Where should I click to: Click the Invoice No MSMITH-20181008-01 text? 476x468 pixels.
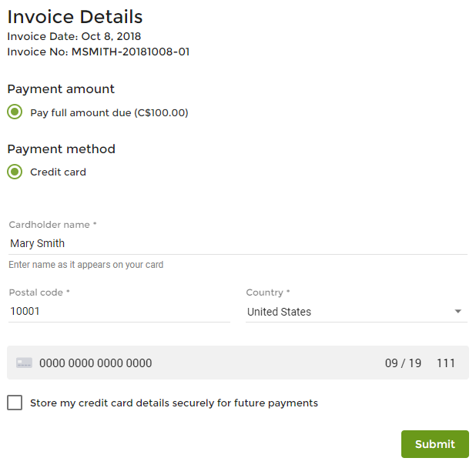99,52
